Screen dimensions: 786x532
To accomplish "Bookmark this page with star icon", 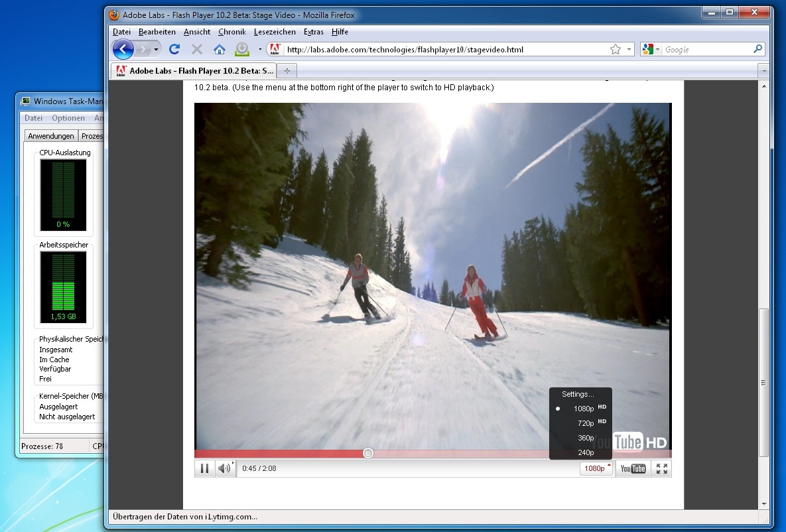I will [615, 49].
